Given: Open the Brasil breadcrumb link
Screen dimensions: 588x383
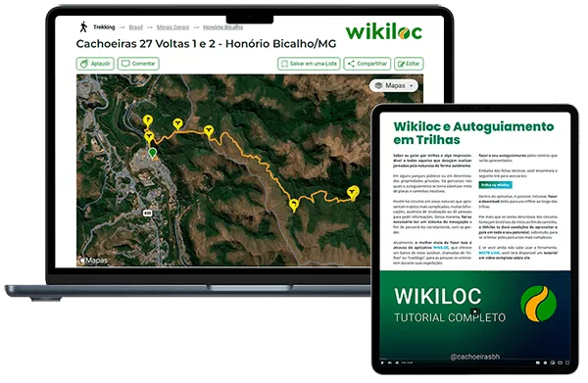Looking at the screenshot, I should [x=136, y=27].
